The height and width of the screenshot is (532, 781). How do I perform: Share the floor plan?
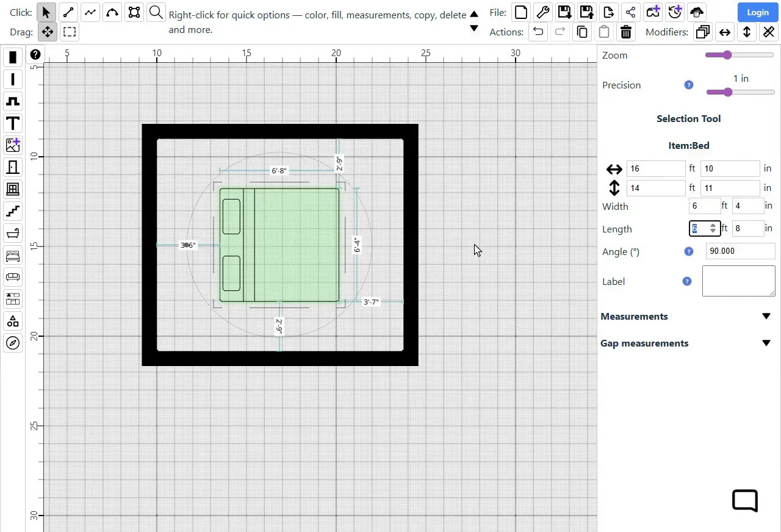(630, 12)
